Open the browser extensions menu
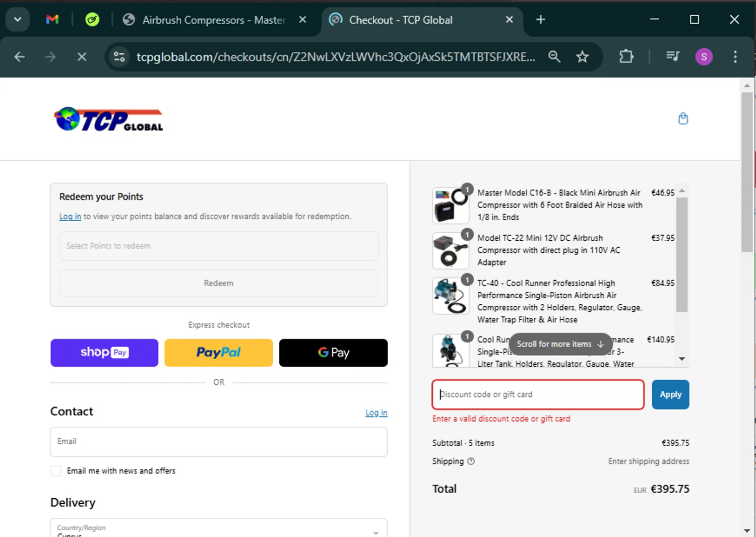The width and height of the screenshot is (756, 537). [626, 56]
